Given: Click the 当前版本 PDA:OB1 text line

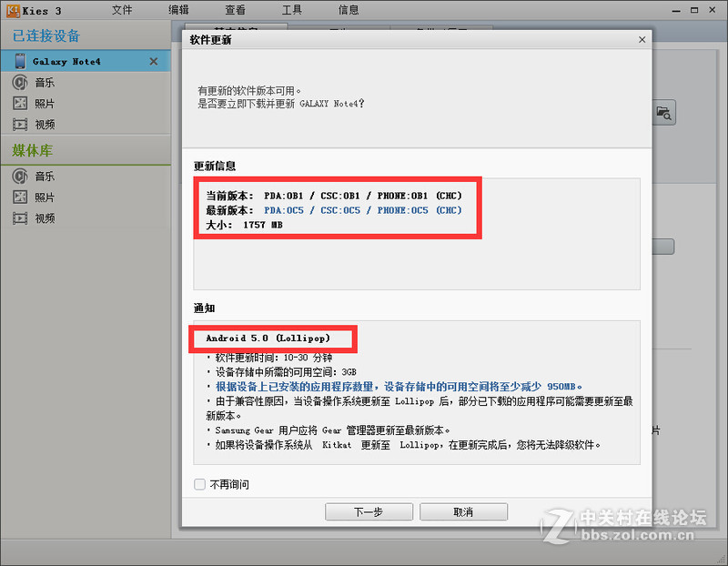Looking at the screenshot, I should click(334, 196).
